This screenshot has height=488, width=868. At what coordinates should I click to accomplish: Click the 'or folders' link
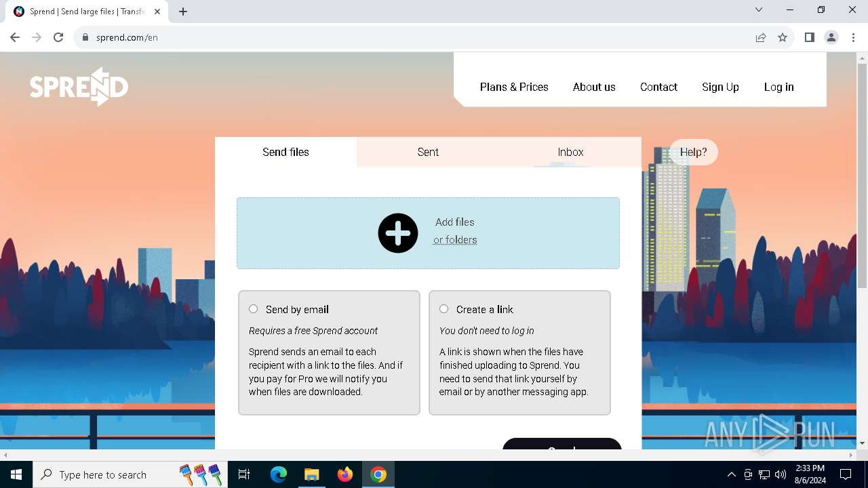(455, 240)
